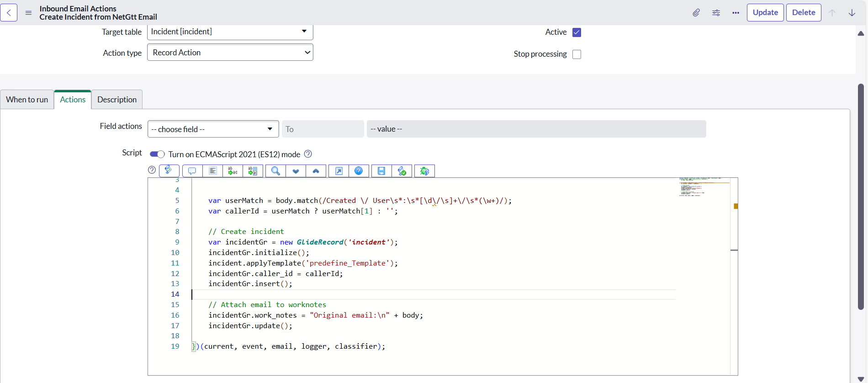Check the Stop processing checkbox
868x383 pixels.
pyautogui.click(x=577, y=54)
